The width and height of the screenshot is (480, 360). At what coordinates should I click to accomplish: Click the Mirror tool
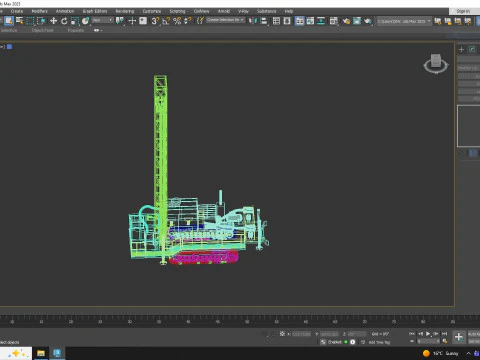click(253, 21)
